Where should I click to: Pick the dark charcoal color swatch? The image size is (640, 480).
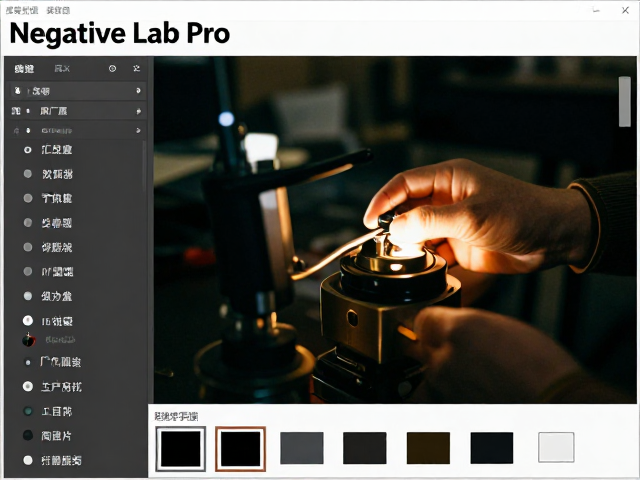coord(364,448)
